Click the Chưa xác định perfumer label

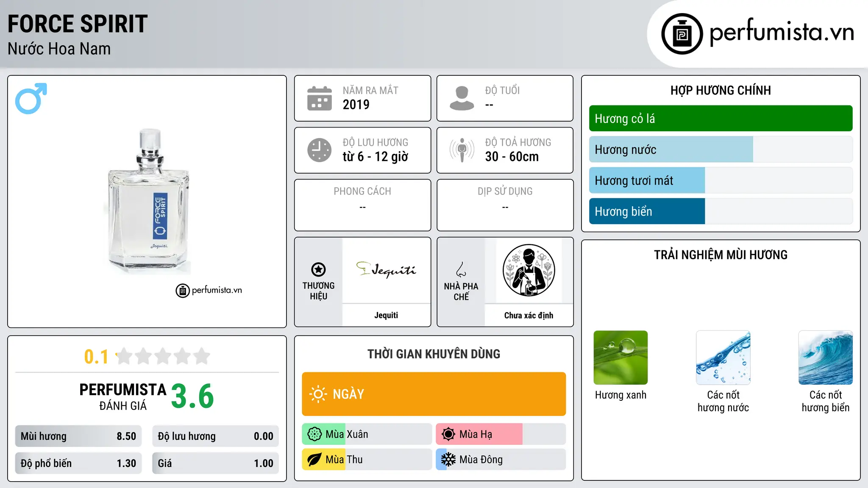[x=529, y=315]
